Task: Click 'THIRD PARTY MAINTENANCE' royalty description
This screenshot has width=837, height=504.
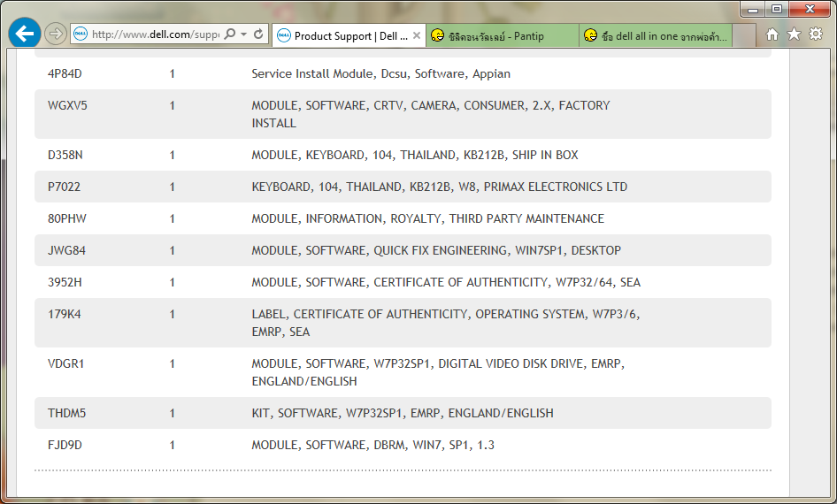Action: pyautogui.click(x=427, y=218)
